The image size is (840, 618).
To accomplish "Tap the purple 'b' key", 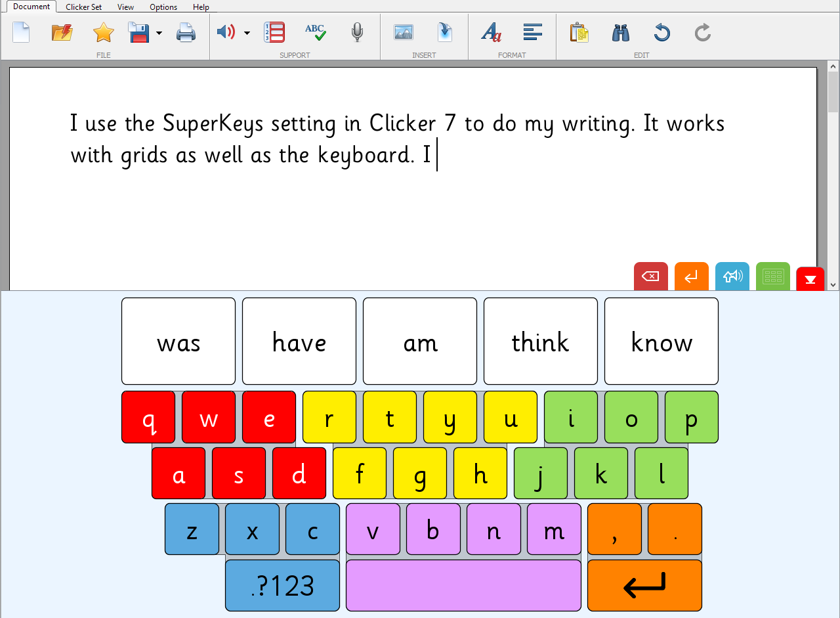I will click(433, 529).
